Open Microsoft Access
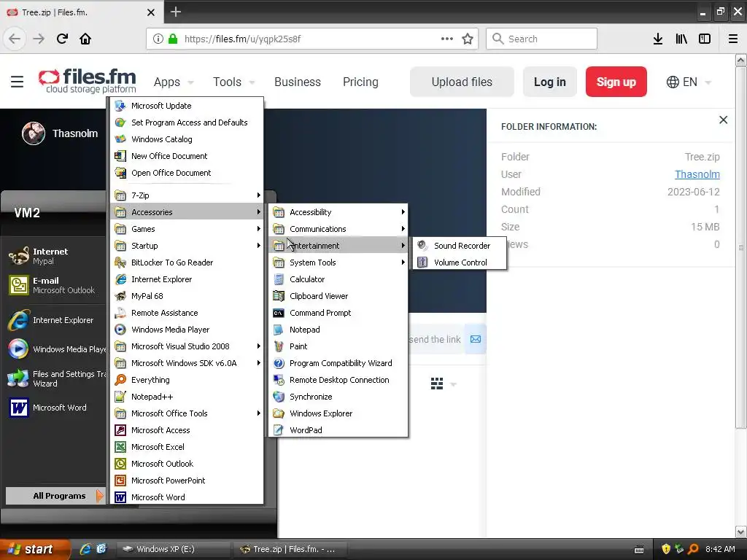Viewport: 747px width, 560px height. click(x=187, y=430)
